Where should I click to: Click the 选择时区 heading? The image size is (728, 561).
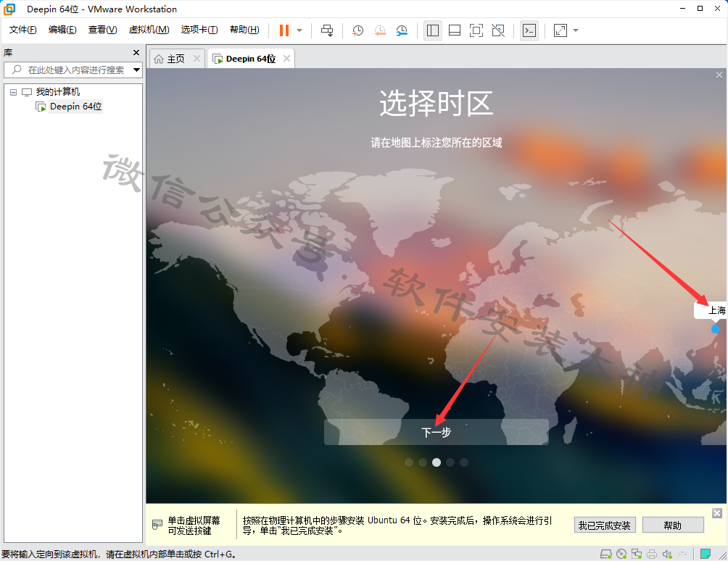point(436,103)
